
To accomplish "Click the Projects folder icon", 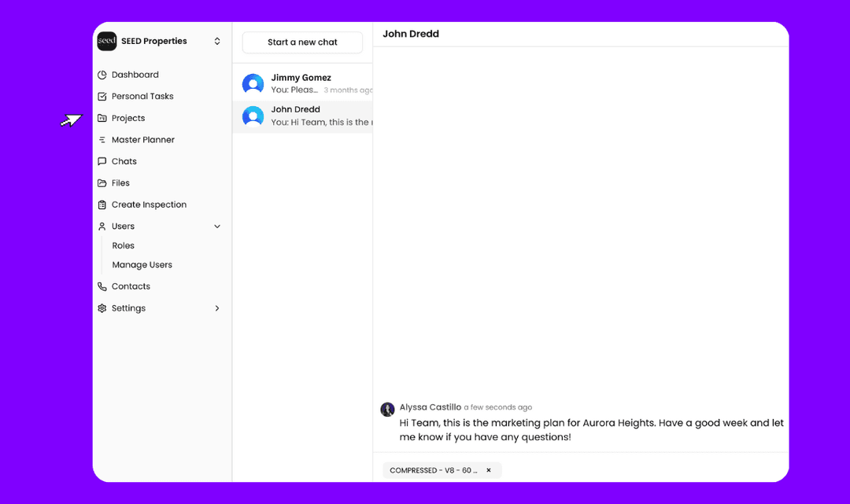I will click(x=102, y=119).
